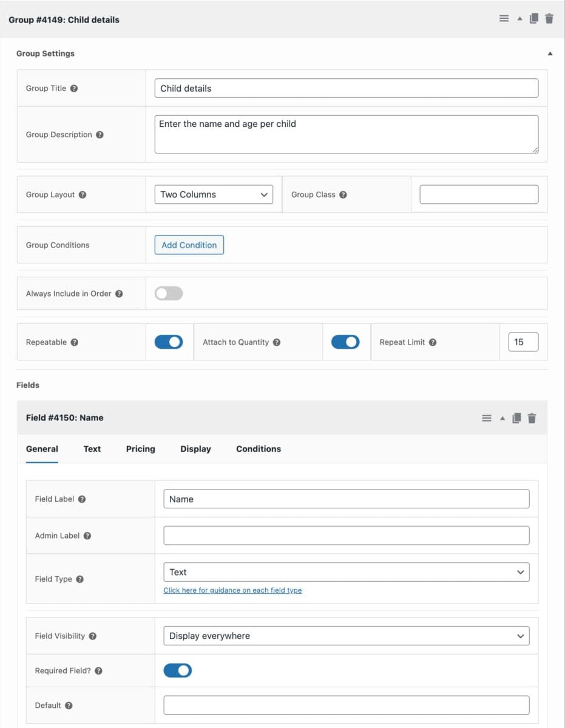Switch to the Conditions tab
The image size is (565, 728).
point(258,449)
